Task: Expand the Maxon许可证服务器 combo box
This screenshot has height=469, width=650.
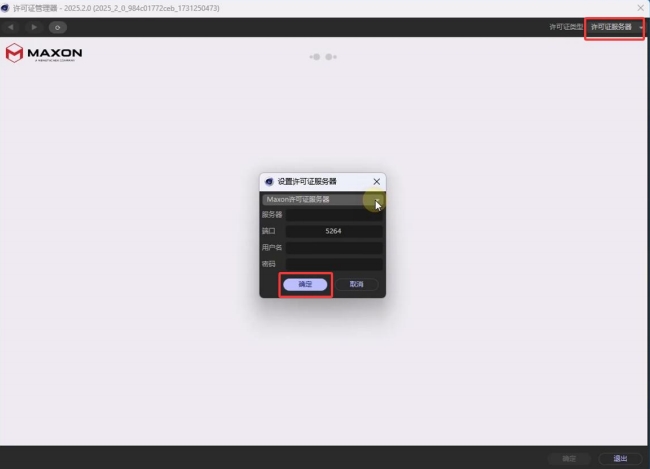Action: coord(323,199)
